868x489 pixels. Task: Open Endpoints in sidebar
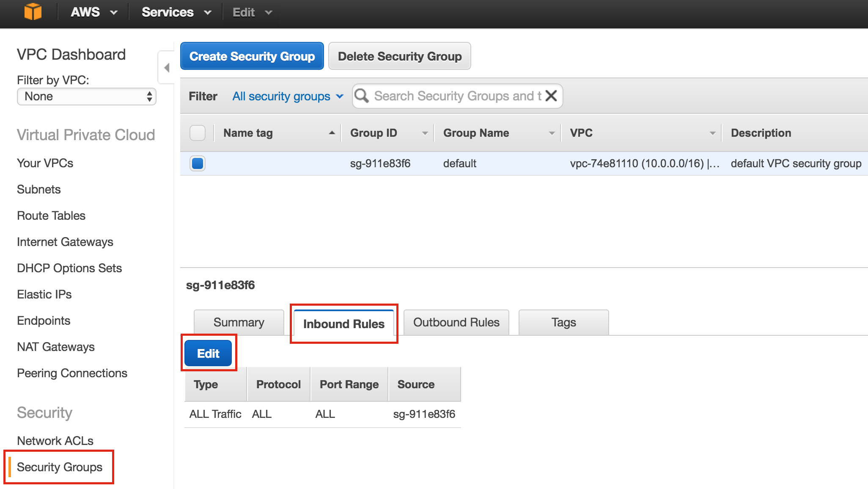coord(44,320)
